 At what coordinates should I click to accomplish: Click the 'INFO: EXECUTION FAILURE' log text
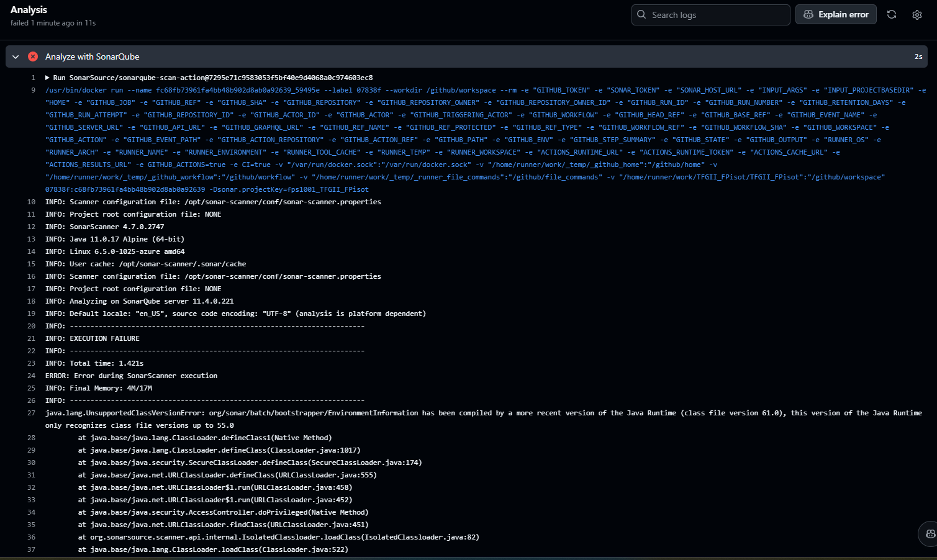pyautogui.click(x=93, y=338)
